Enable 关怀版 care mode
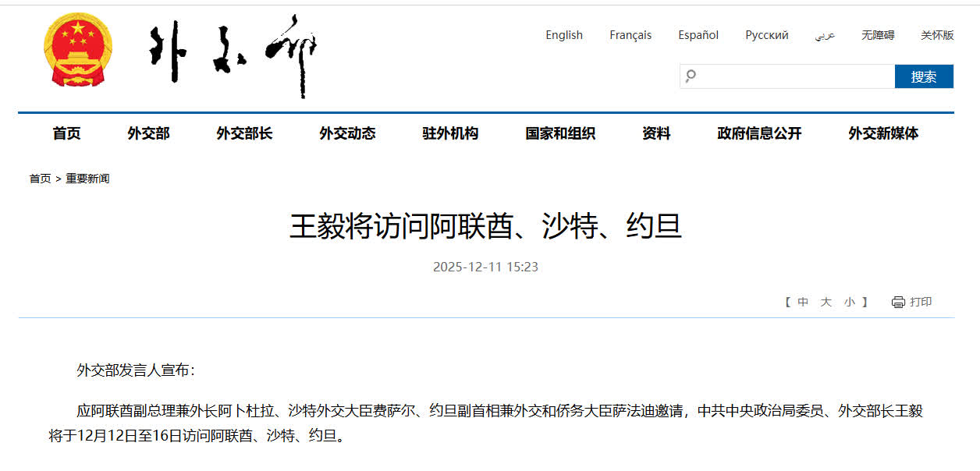The width and height of the screenshot is (980, 471). pos(936,35)
